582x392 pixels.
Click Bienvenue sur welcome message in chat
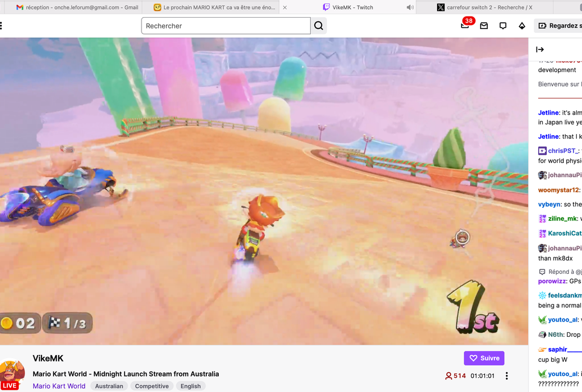[560, 84]
